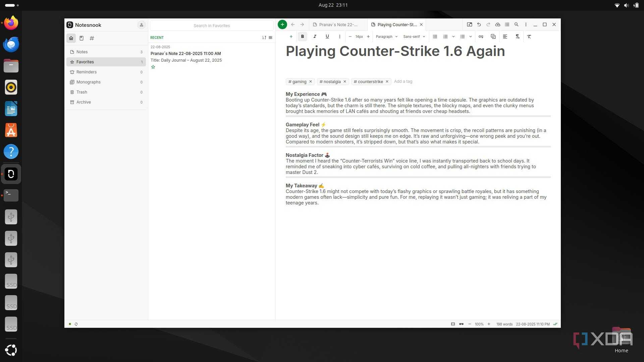
Task: Select Favorites in the sidebar
Action: tap(106, 62)
